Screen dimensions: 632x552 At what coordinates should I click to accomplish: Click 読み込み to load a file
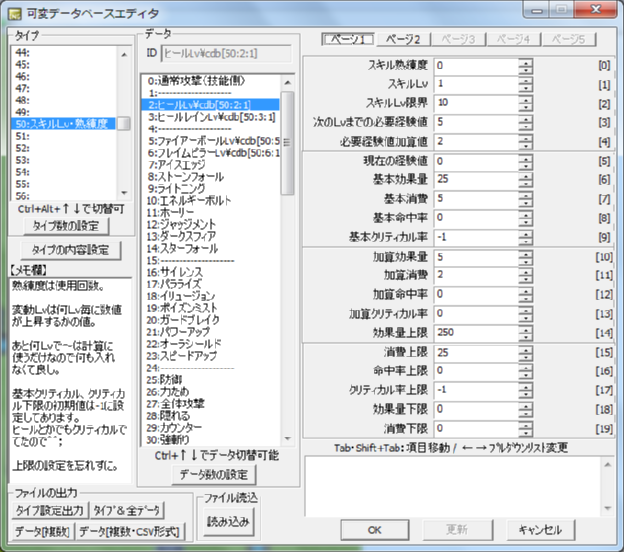[230, 520]
